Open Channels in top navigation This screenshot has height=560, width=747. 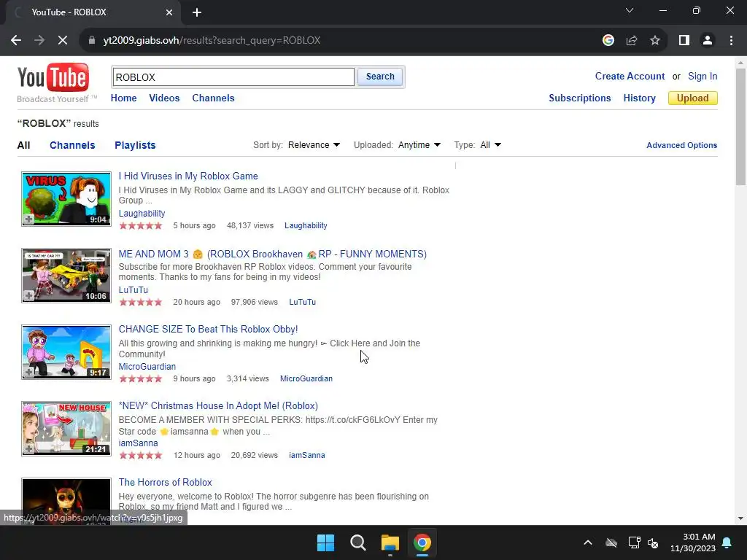tap(213, 98)
